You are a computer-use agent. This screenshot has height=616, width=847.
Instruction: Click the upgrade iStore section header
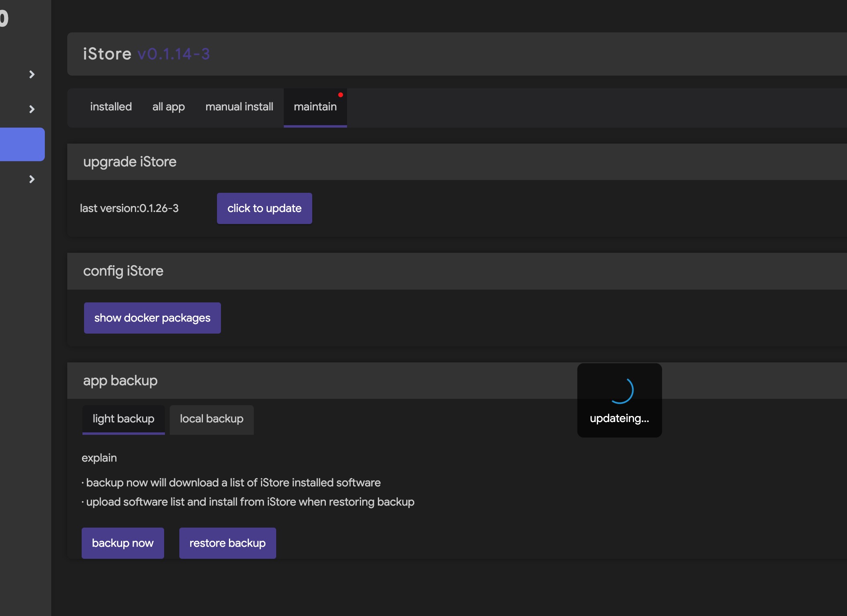[x=130, y=162]
